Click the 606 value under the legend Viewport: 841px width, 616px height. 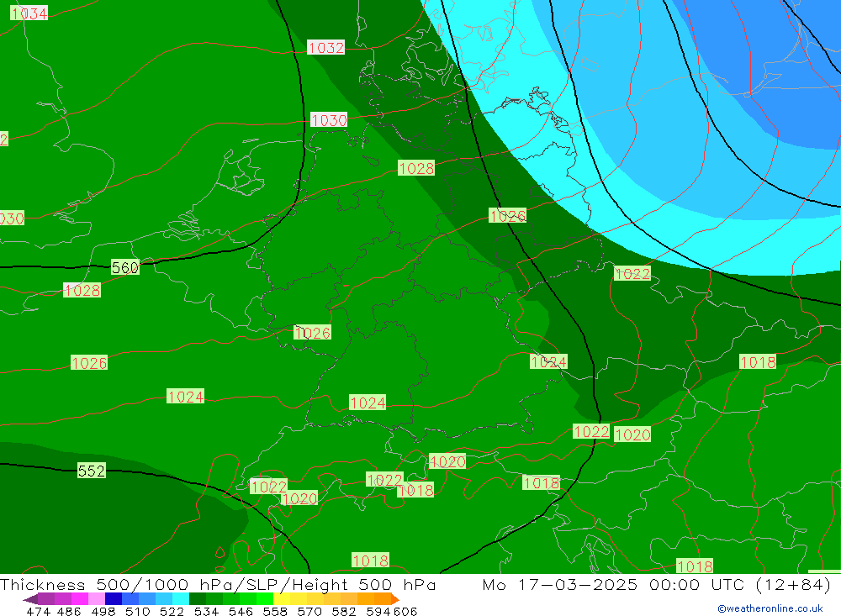[x=405, y=611]
